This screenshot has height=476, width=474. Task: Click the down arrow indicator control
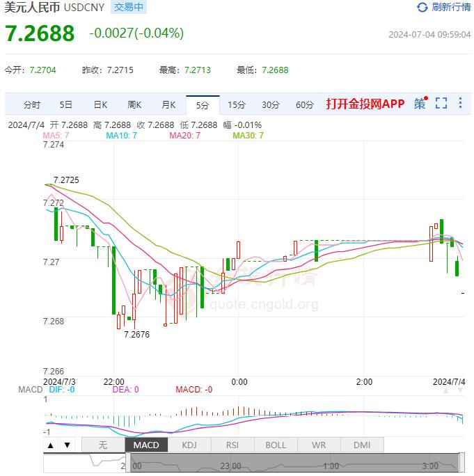68,445
